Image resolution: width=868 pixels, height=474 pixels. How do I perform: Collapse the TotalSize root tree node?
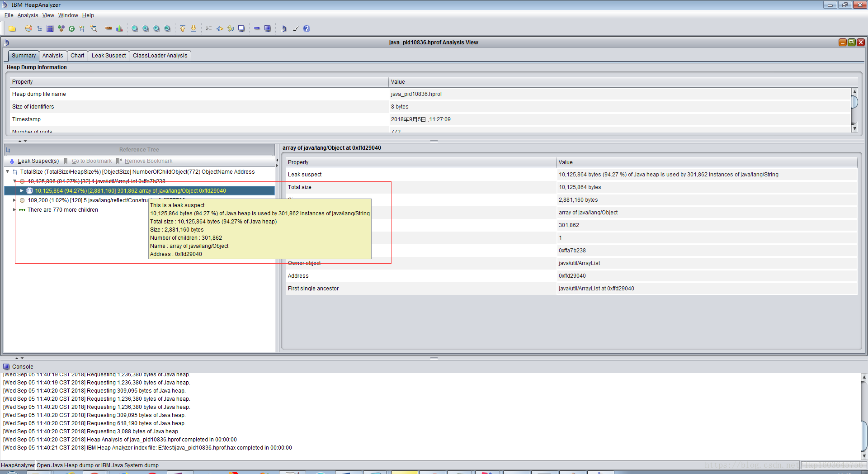tap(8, 172)
